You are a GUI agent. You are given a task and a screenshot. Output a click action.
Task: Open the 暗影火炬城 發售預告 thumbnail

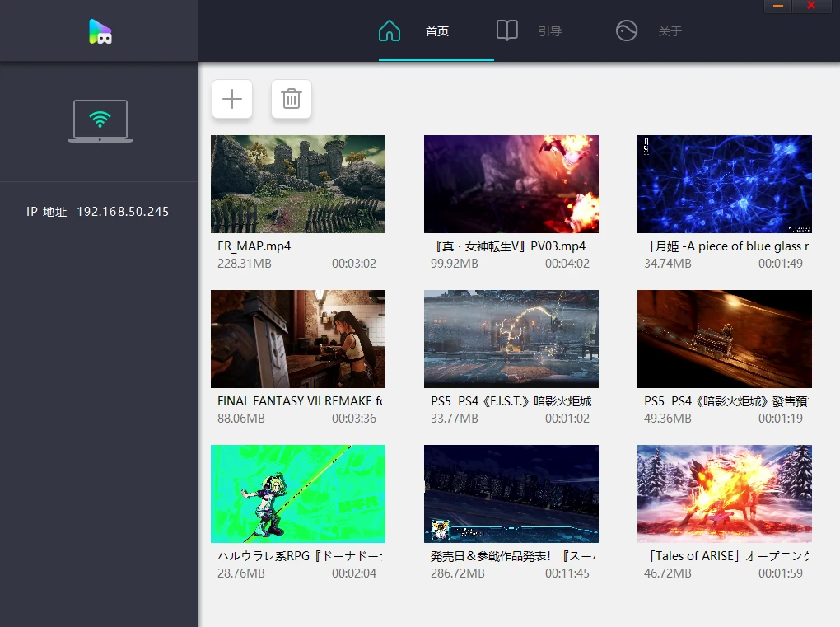coord(724,339)
